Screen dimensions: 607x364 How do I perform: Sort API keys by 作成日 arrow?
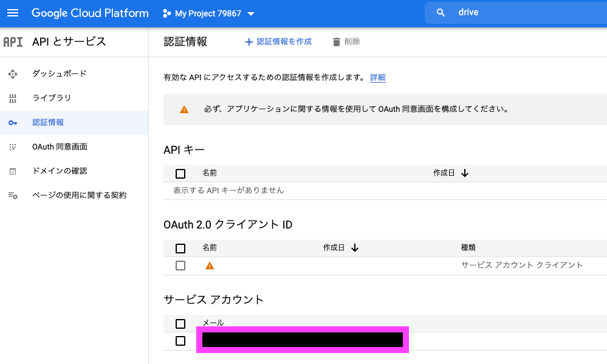point(465,173)
